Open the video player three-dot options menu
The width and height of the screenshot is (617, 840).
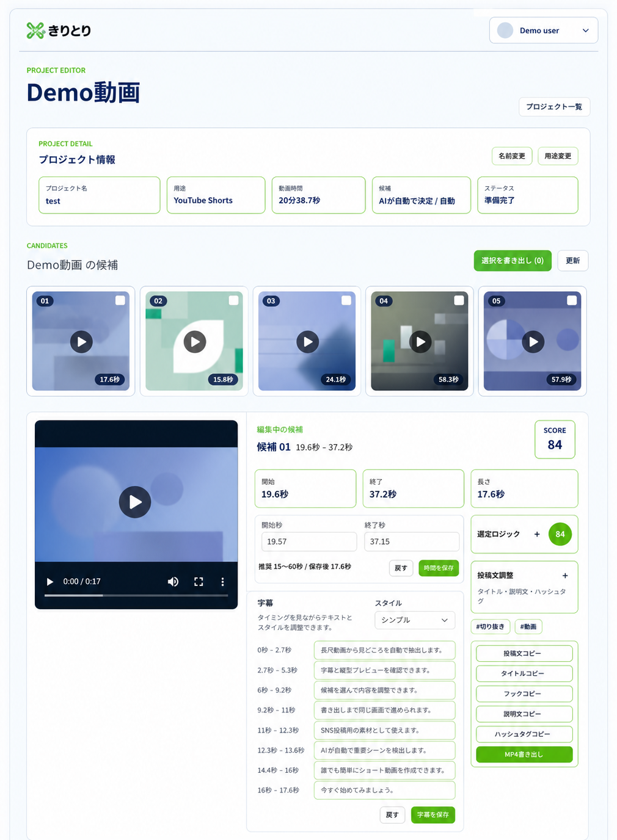tap(222, 582)
